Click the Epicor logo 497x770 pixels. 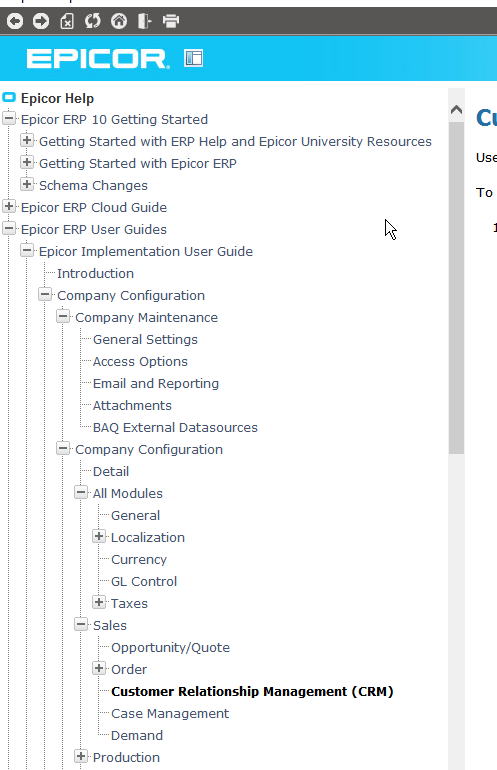tap(98, 59)
